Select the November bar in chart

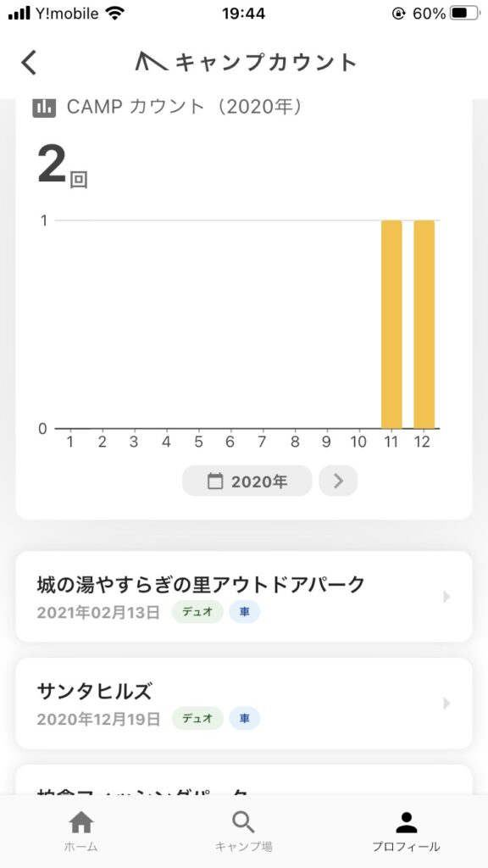coord(391,325)
